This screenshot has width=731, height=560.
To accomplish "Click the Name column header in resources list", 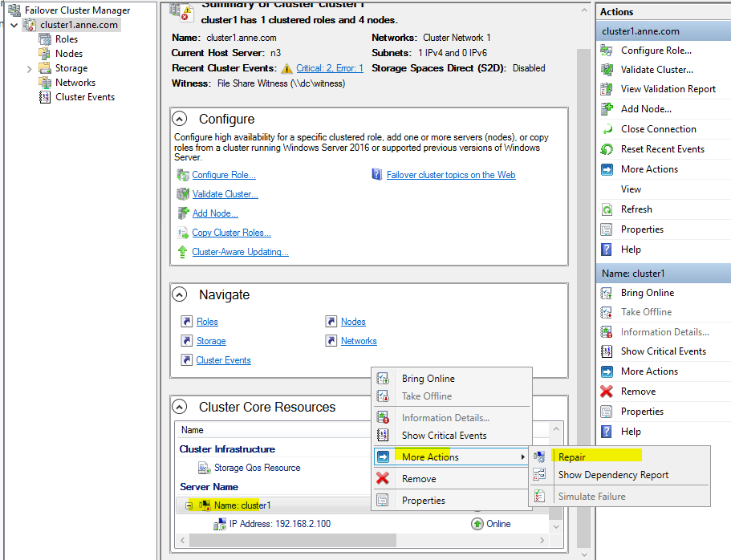I will (272, 430).
